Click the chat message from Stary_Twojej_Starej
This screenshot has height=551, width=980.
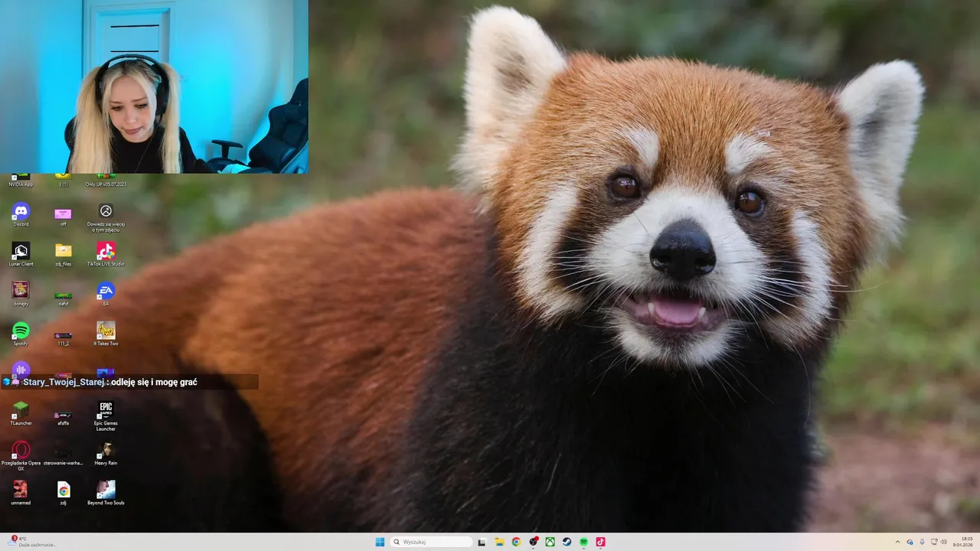tap(129, 382)
